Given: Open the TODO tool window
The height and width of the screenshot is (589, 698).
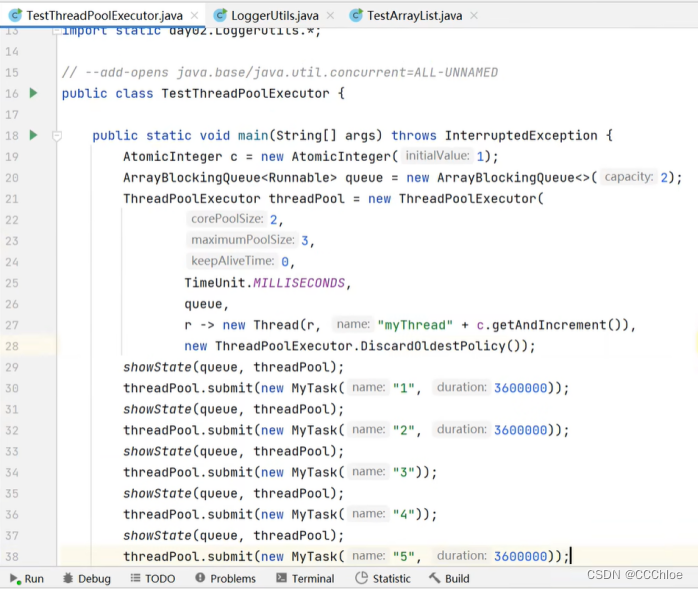Looking at the screenshot, I should [153, 578].
